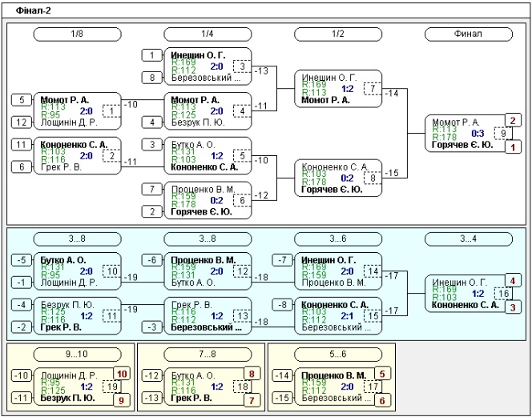Image resolution: width=532 pixels, height=417 pixels.
Task: Click box -4 beside Безрук П. Ю.
Action: click(22, 305)
